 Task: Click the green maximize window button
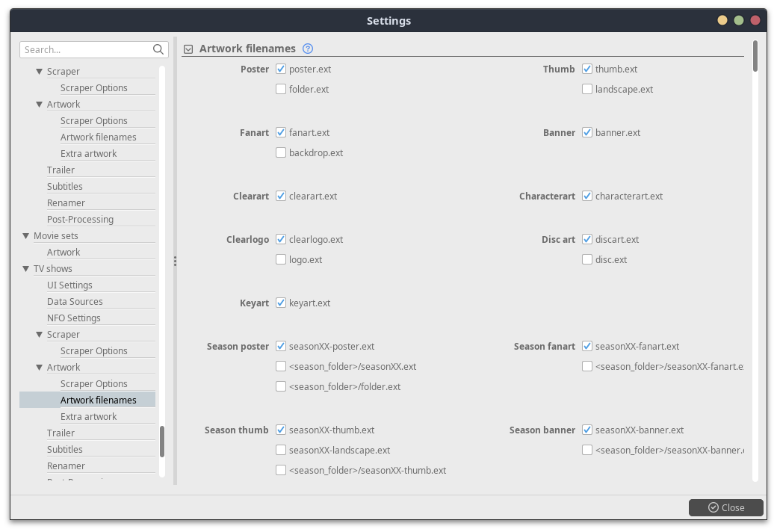(739, 20)
